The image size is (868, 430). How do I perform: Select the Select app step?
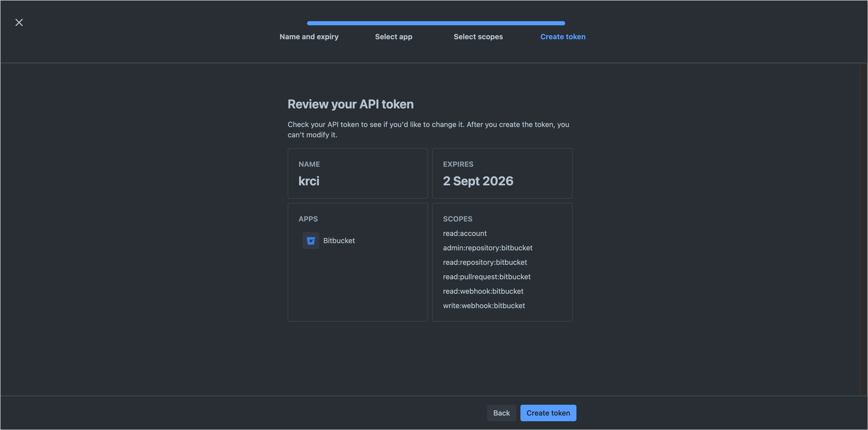[393, 36]
